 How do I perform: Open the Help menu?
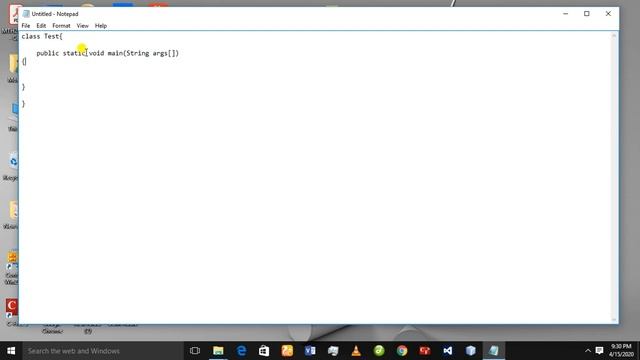point(101,26)
